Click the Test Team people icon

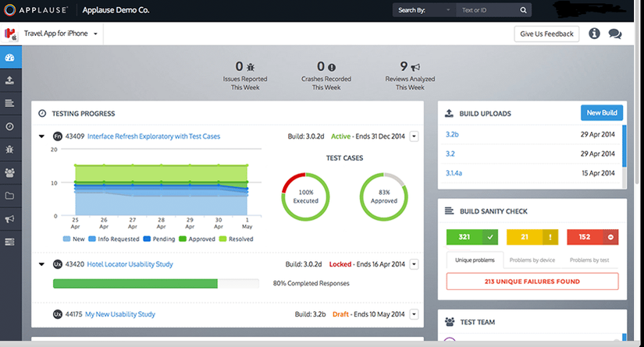click(450, 322)
